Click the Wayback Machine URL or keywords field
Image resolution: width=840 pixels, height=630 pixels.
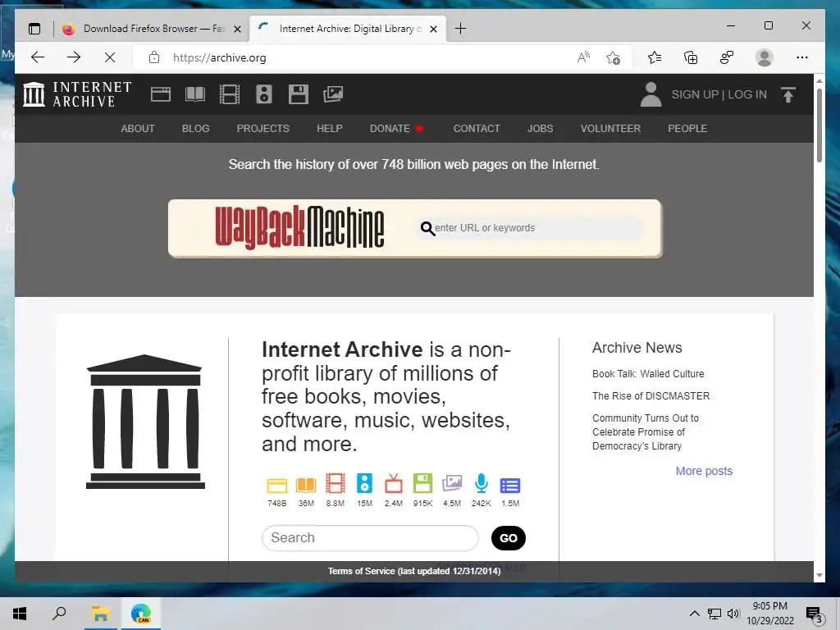point(531,228)
